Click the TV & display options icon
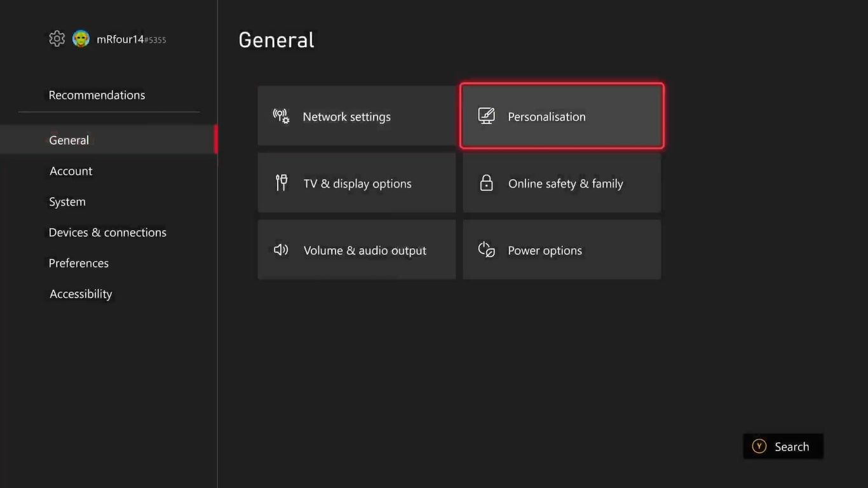Screen dimensions: 868x488 [x=281, y=183]
